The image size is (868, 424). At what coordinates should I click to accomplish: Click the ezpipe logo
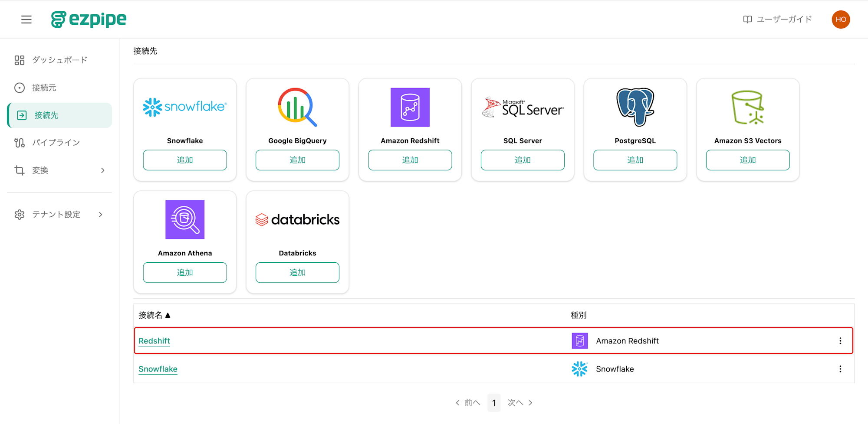click(89, 20)
